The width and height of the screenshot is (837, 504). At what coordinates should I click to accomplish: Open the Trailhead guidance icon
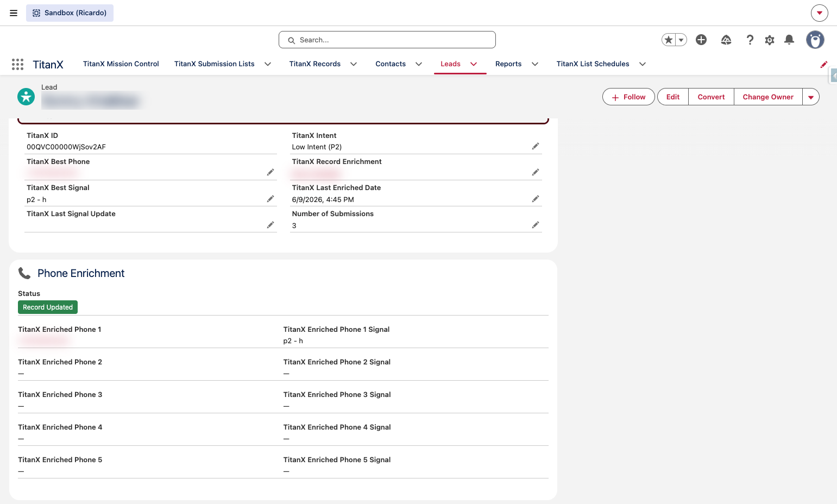click(x=726, y=40)
